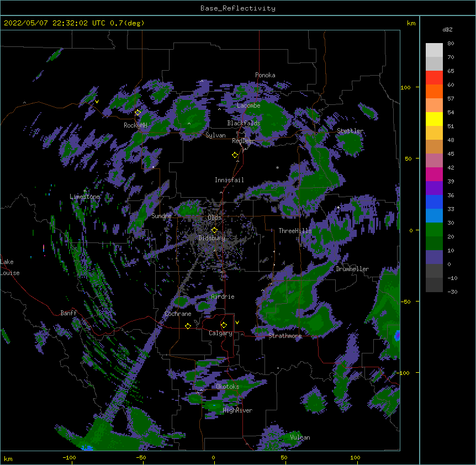The height and width of the screenshot is (465, 476).
Task: Select the Innisfail label
Action: [229, 180]
